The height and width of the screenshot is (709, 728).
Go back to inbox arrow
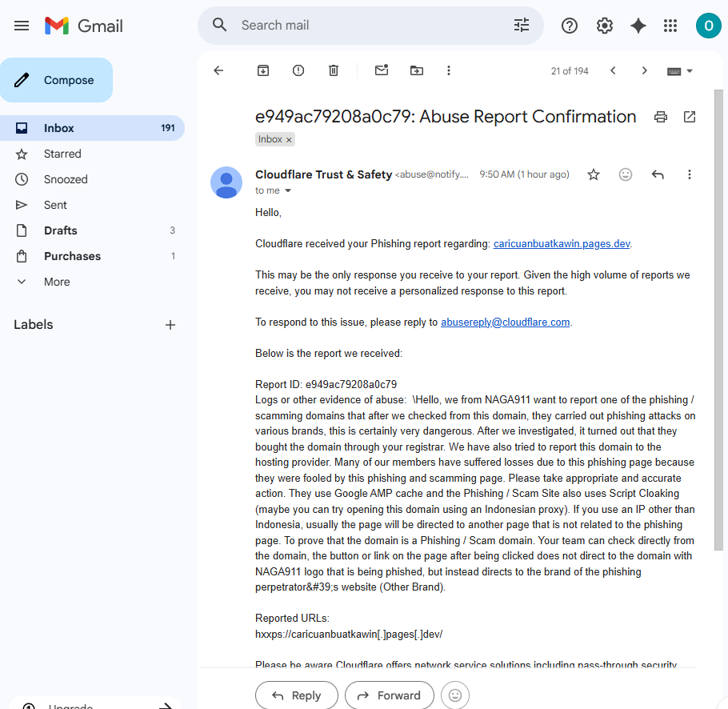click(x=218, y=70)
